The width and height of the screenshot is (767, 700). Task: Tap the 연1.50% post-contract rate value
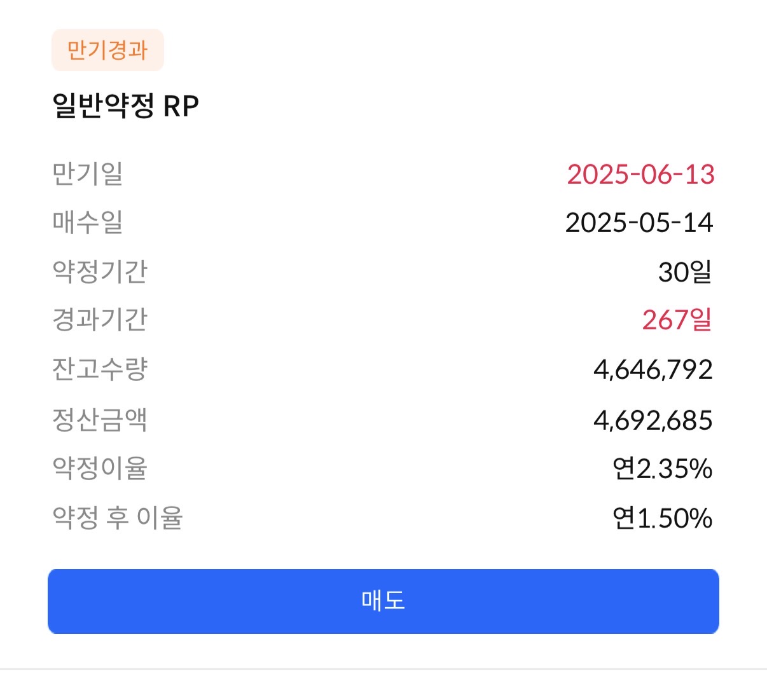pos(662,518)
